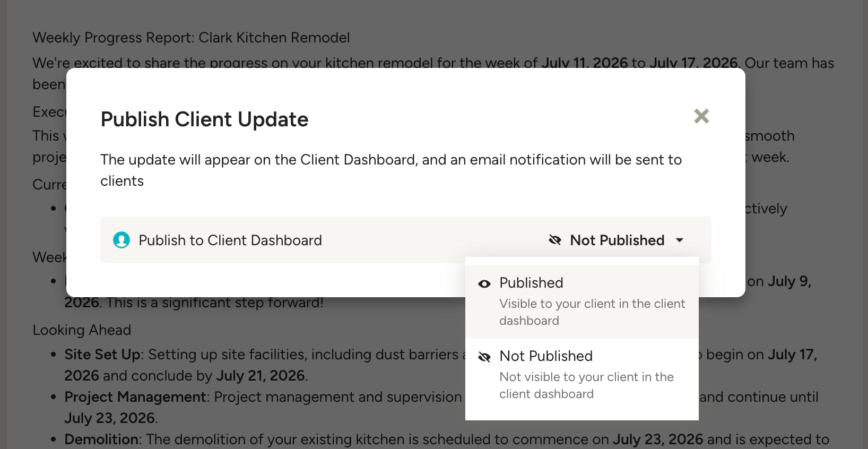Image resolution: width=868 pixels, height=449 pixels.
Task: Click the email notification description paragraph
Action: tap(391, 170)
